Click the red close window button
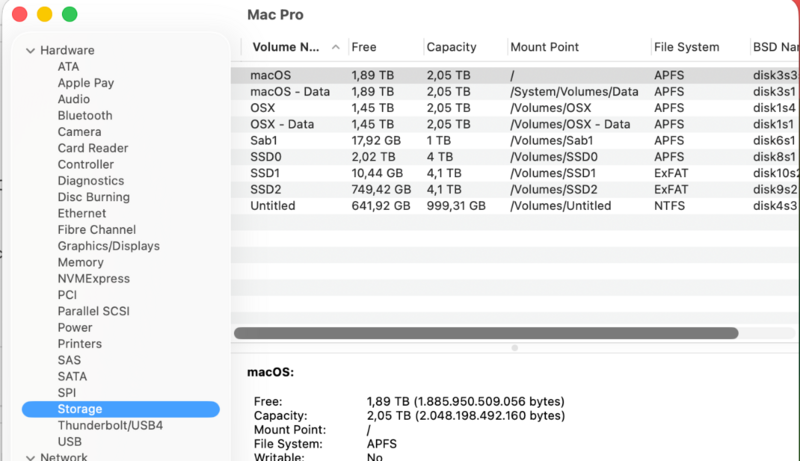The image size is (800, 461). point(19,15)
